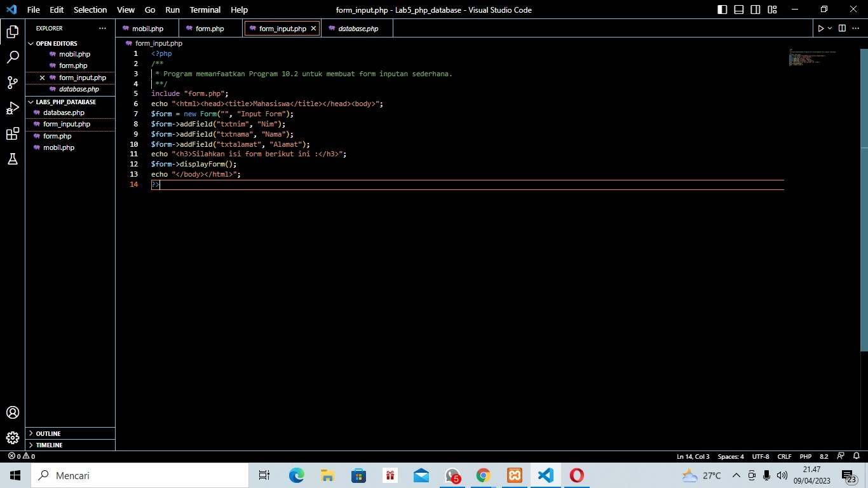Collapse the OPEN EDITORS section
Screen dimensions: 868x488
[31, 43]
